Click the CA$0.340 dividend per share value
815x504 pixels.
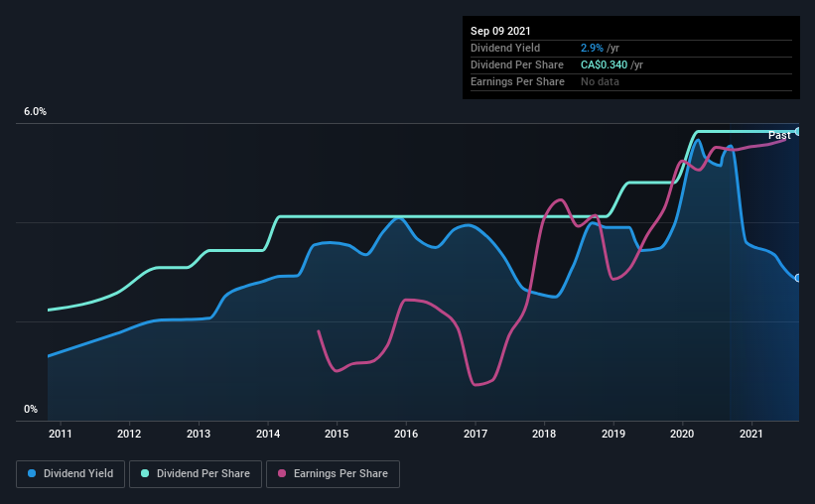604,64
